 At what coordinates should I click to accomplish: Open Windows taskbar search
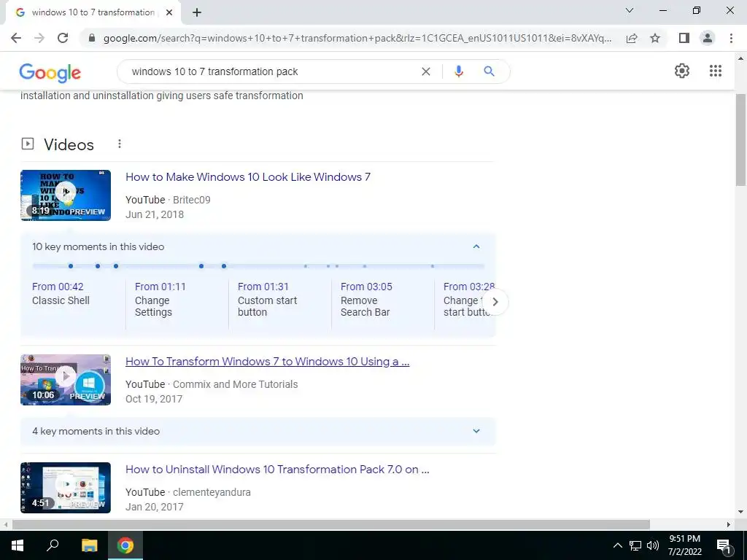pos(53,545)
